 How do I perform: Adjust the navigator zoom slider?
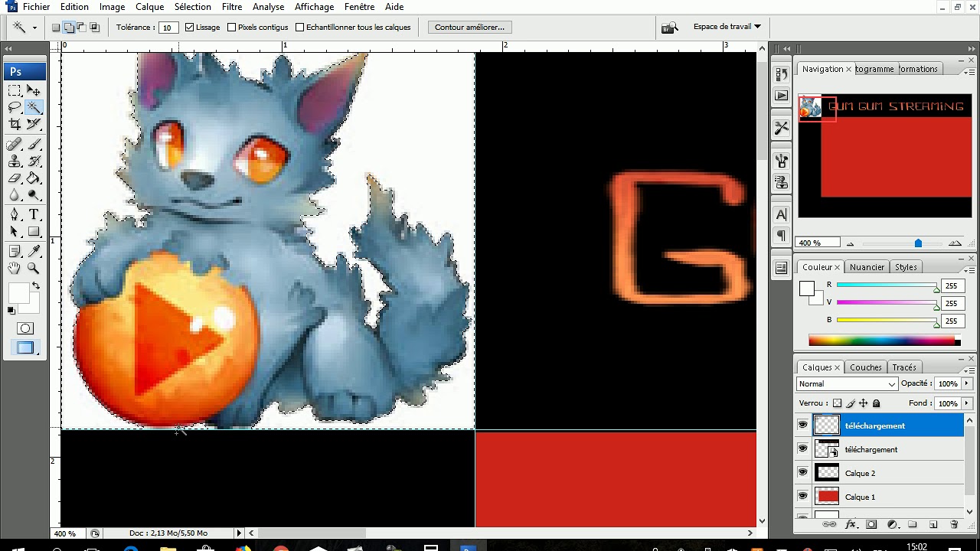coord(917,243)
